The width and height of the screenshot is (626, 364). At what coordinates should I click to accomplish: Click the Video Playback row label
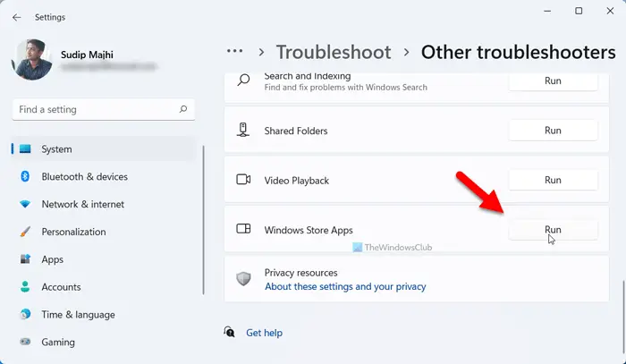coord(297,181)
